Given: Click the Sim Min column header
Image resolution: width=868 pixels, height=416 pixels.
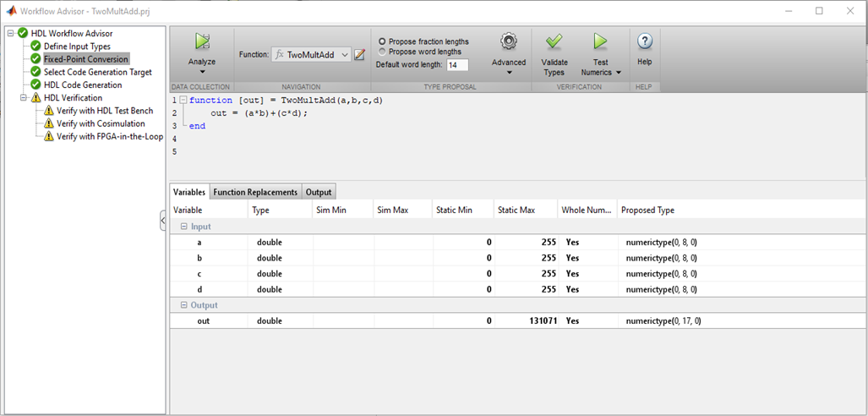Looking at the screenshot, I should (343, 210).
